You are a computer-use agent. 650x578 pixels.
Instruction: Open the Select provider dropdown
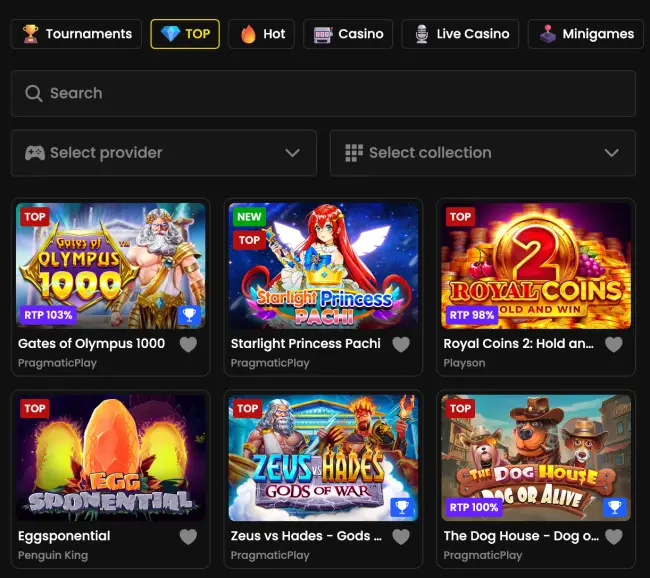click(x=164, y=153)
